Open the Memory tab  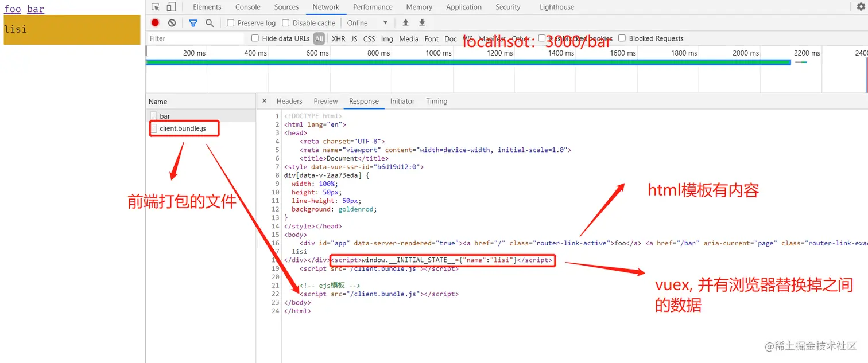(x=419, y=7)
